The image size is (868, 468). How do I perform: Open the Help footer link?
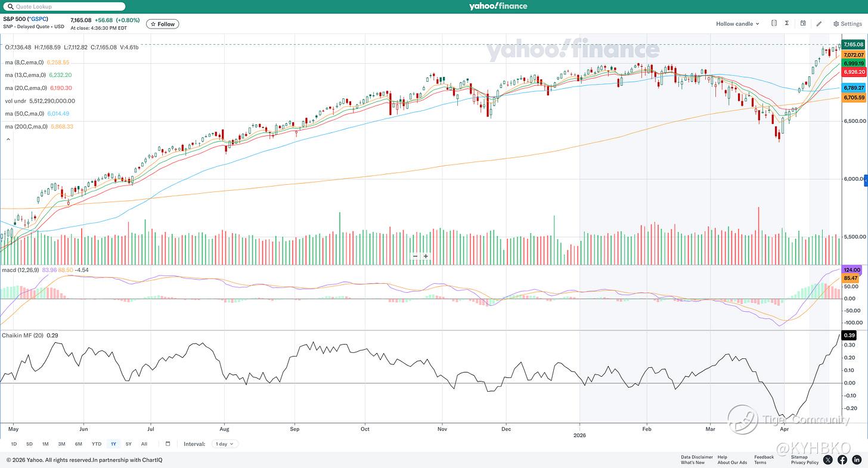click(x=722, y=457)
